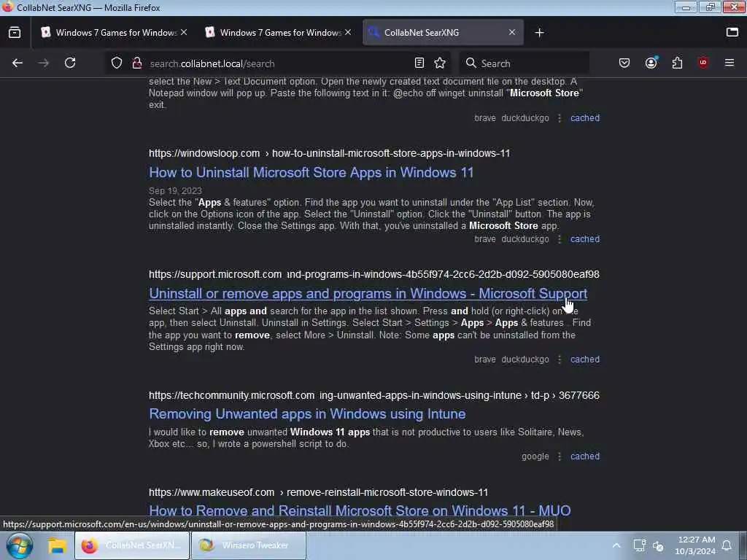Reload the current search page
747x560 pixels.
tap(70, 63)
